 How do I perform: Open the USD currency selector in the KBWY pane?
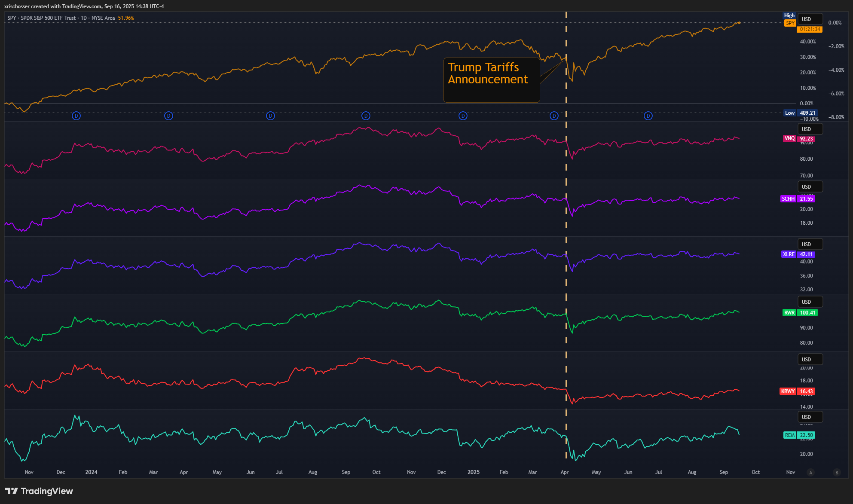tap(810, 360)
